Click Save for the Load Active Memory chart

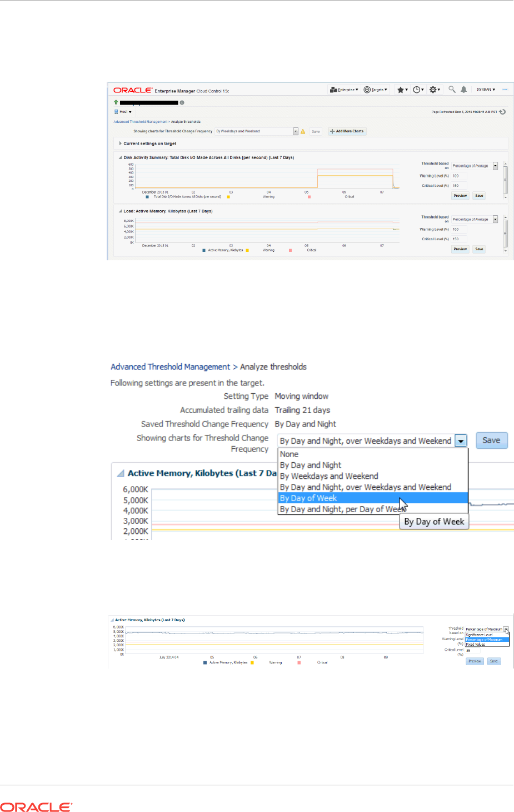click(479, 249)
